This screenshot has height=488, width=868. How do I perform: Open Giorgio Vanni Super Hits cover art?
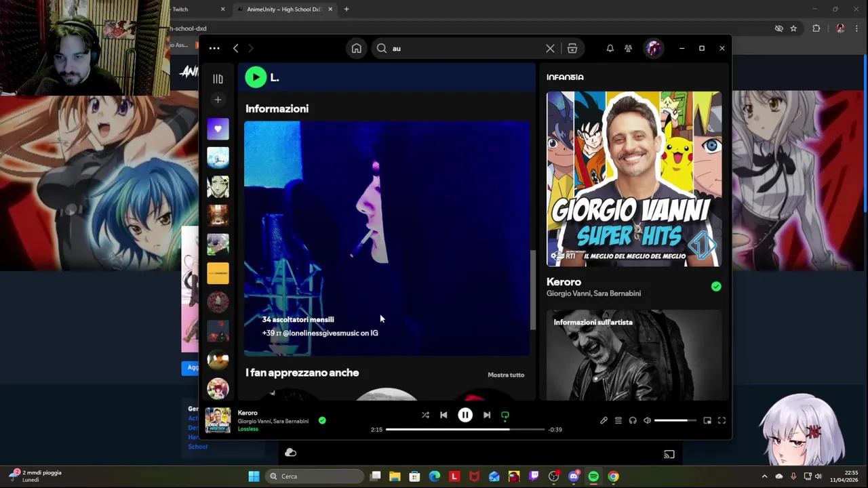(634, 179)
